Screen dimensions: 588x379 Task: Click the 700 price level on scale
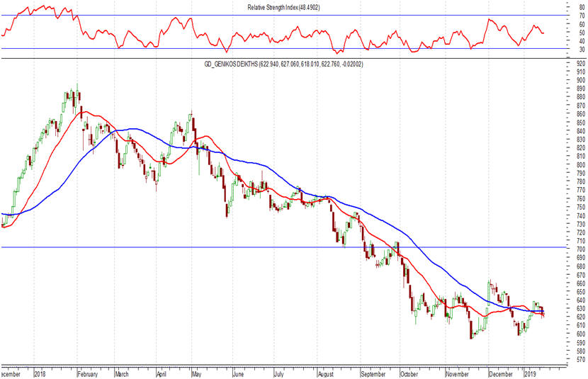point(581,249)
